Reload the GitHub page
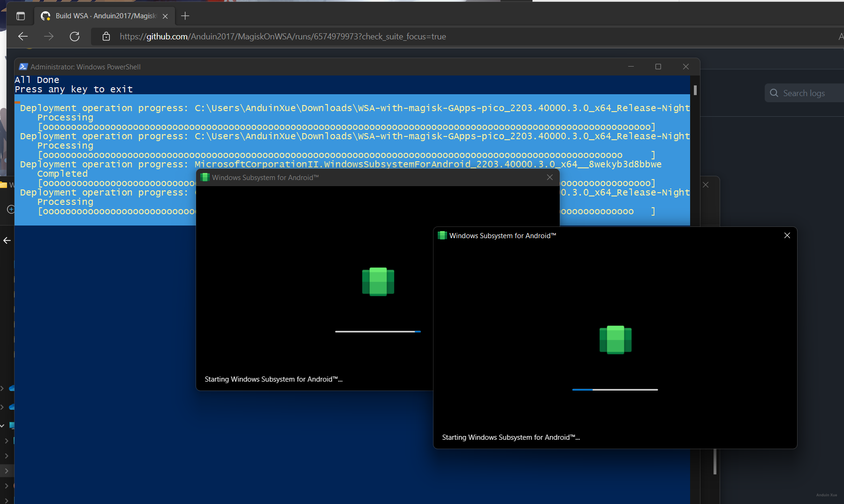 [75, 37]
